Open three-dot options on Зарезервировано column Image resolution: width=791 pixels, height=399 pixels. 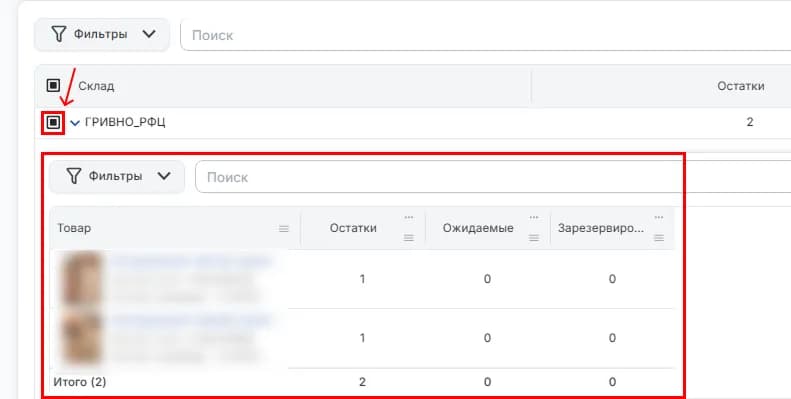click(x=659, y=217)
